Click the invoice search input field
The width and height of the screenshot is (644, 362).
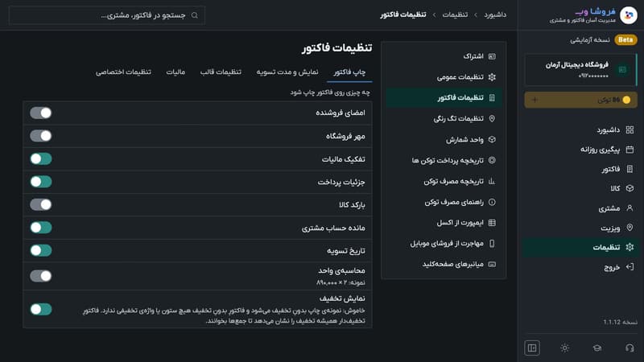pyautogui.click(x=107, y=15)
